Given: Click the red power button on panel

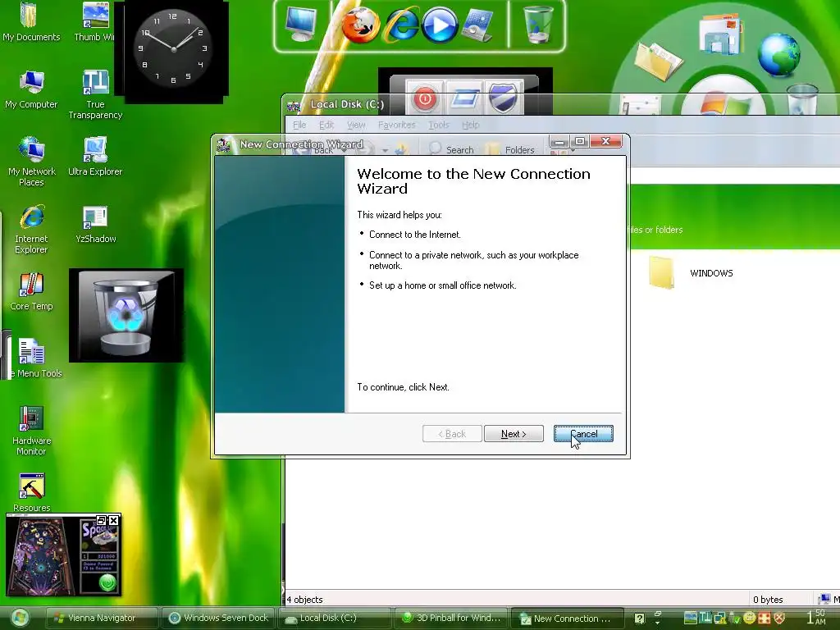Looking at the screenshot, I should [424, 98].
